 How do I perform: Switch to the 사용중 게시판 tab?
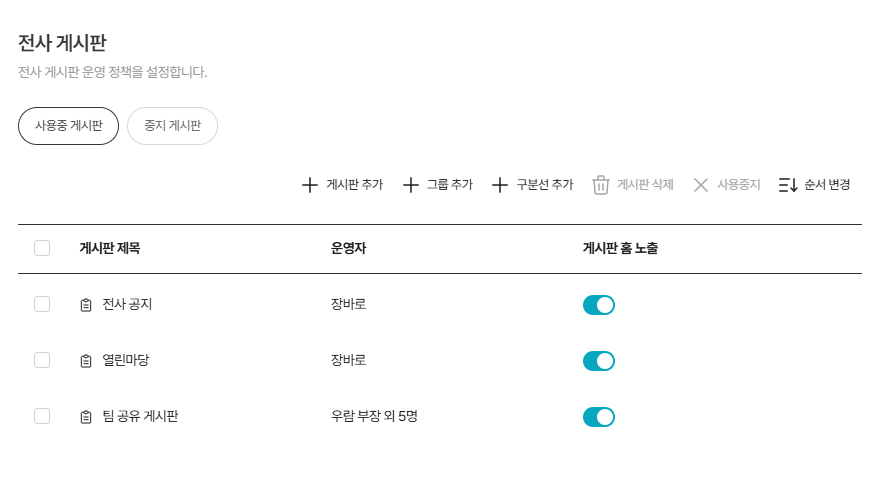click(69, 126)
